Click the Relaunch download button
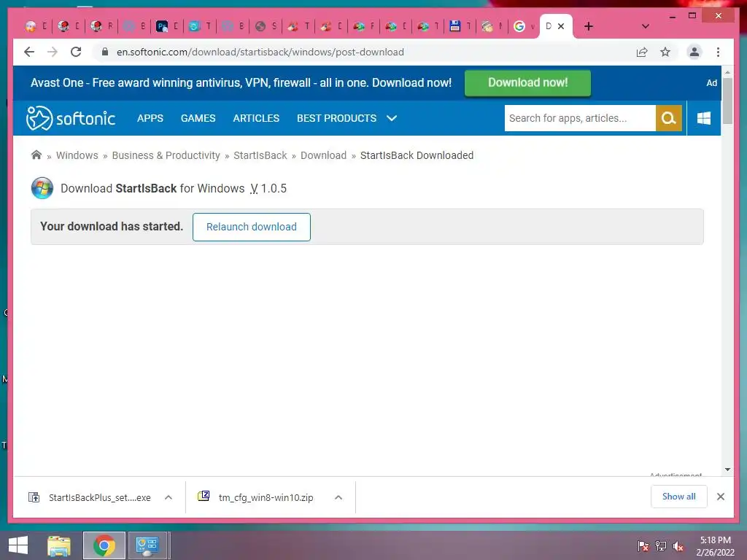 click(252, 227)
